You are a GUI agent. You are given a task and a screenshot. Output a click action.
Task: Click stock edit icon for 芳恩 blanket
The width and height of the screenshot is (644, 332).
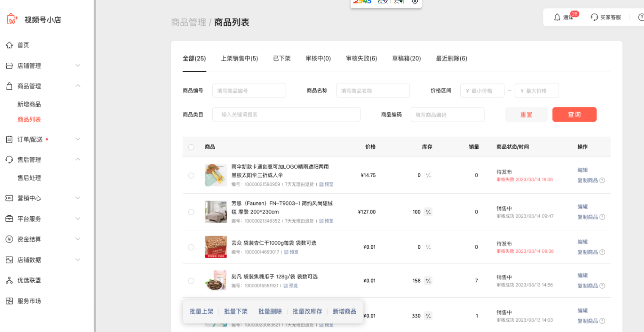(x=428, y=212)
